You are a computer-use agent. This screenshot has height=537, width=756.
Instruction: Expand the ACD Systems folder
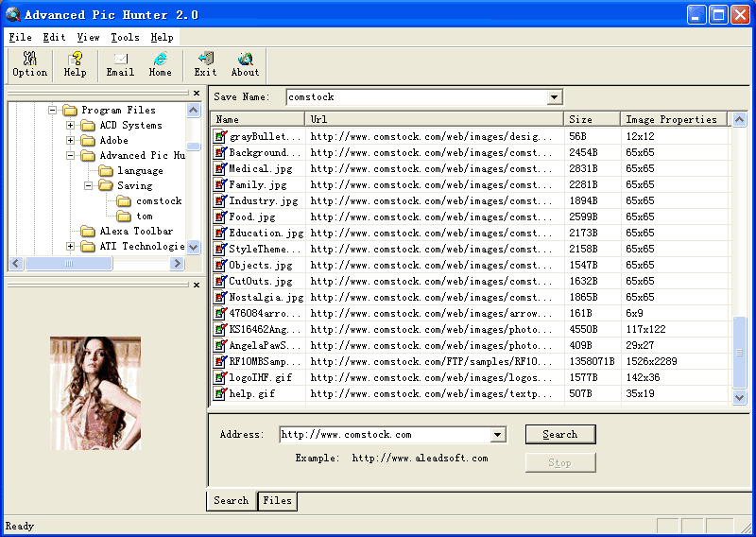[x=71, y=126]
